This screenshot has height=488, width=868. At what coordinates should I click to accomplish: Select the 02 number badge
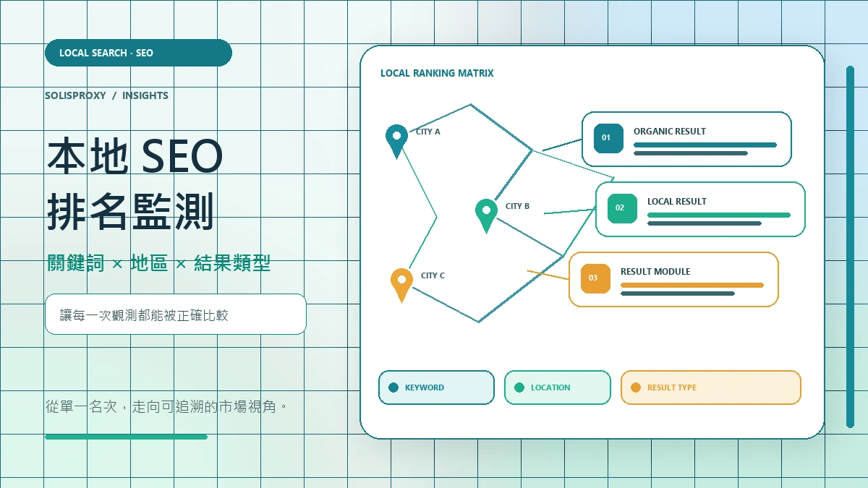pyautogui.click(x=622, y=209)
